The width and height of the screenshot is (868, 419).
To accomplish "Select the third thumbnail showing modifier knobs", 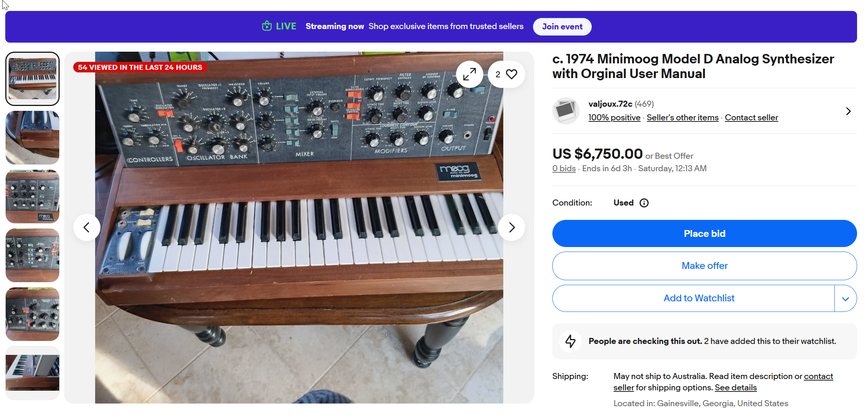I will coord(32,196).
